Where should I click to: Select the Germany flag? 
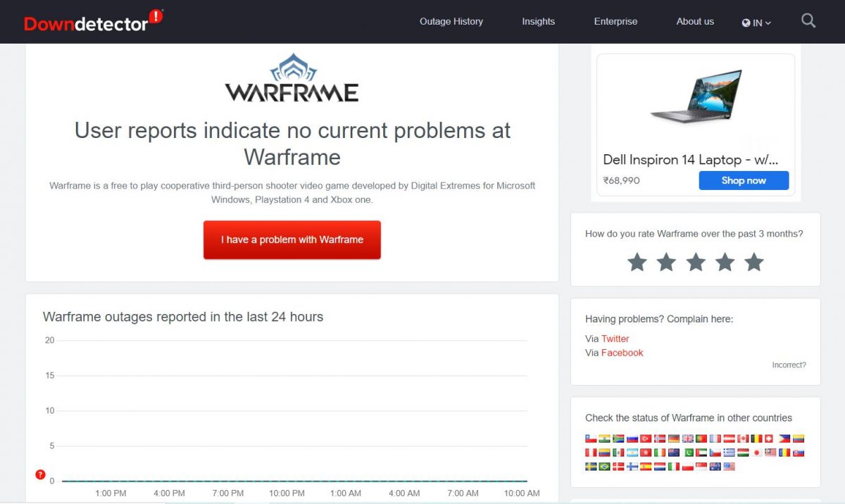pos(674,439)
